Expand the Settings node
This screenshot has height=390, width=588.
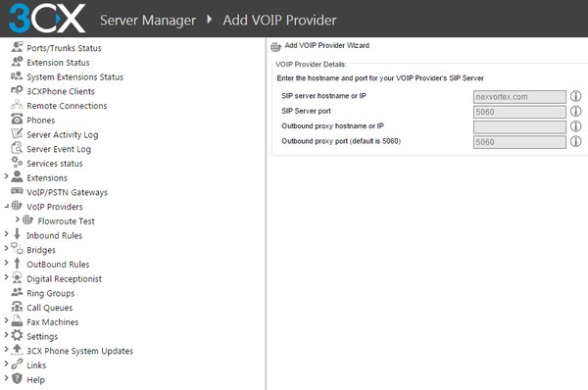pyautogui.click(x=6, y=334)
